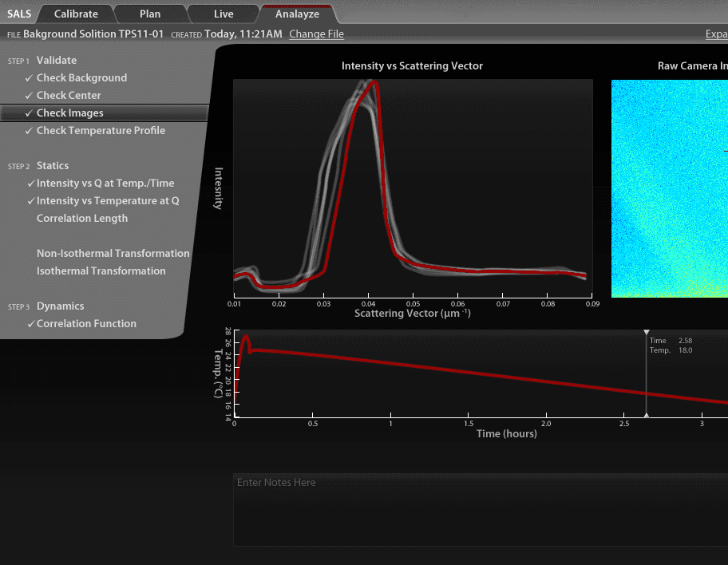This screenshot has width=728, height=565.
Task: Select Check Center step
Action: (69, 95)
